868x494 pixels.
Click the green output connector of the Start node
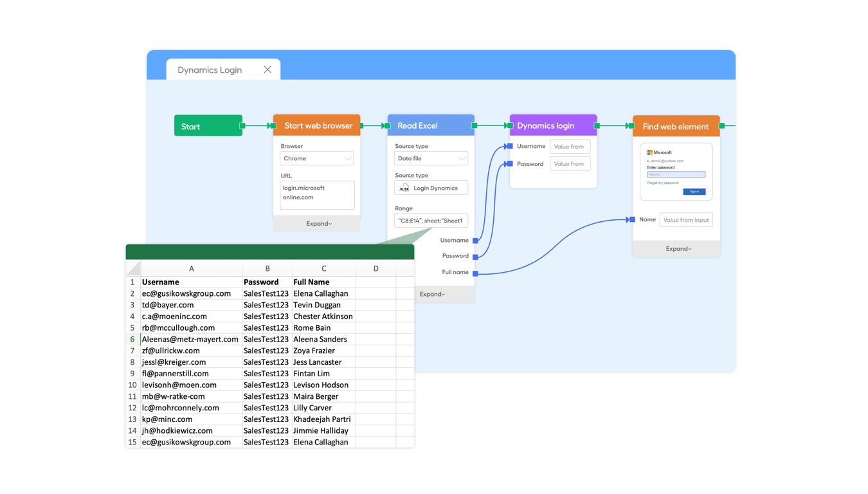[242, 125]
